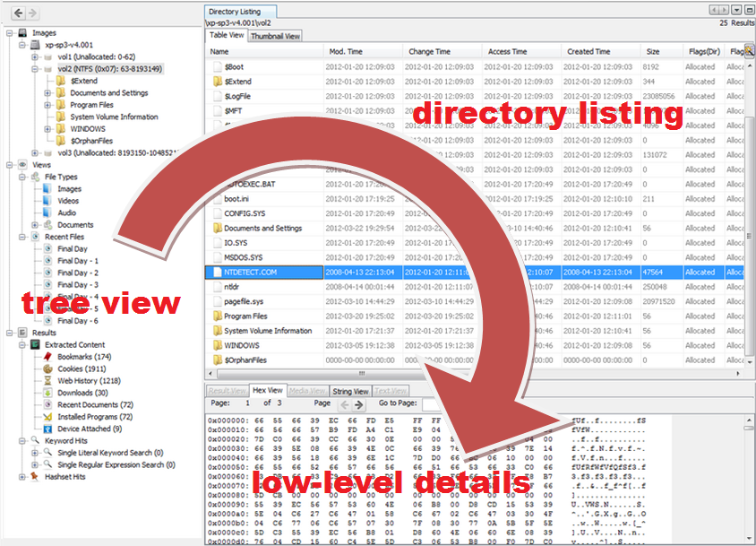756x546 pixels.
Task: Select Single Regular Expression Search node
Action: coord(116,464)
